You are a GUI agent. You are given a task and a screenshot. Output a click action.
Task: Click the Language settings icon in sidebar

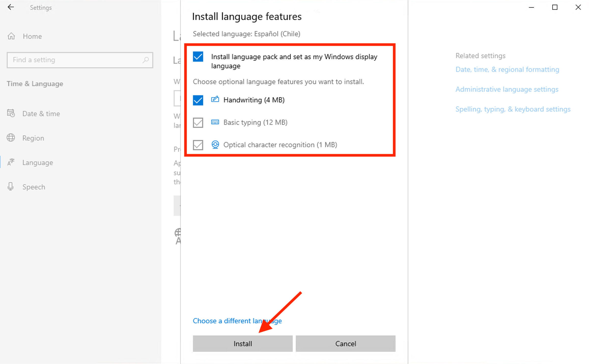click(11, 162)
